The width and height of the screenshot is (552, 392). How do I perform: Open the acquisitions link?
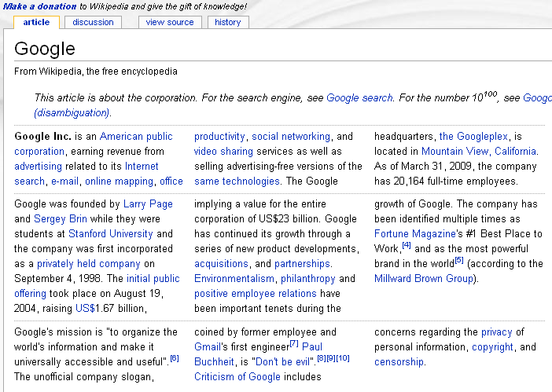[222, 264]
